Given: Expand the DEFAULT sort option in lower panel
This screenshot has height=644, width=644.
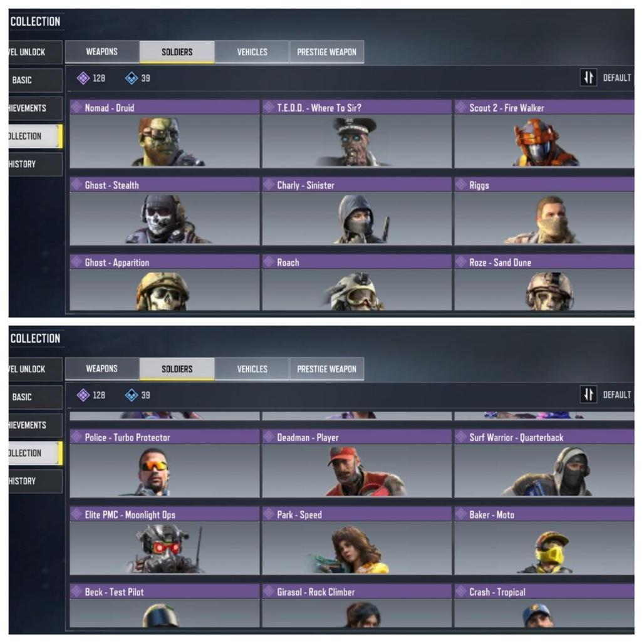Looking at the screenshot, I should pyautogui.click(x=617, y=395).
